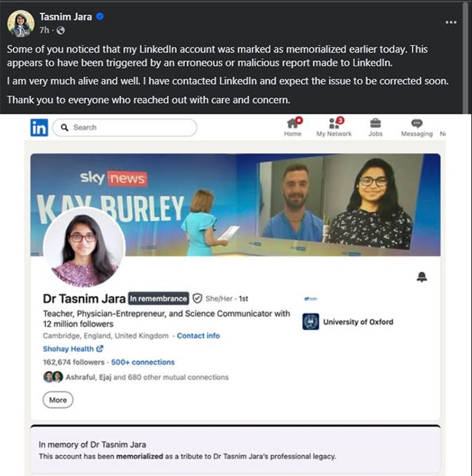472x476 pixels.
Task: Click the University of Oxford entry
Action: click(x=348, y=321)
